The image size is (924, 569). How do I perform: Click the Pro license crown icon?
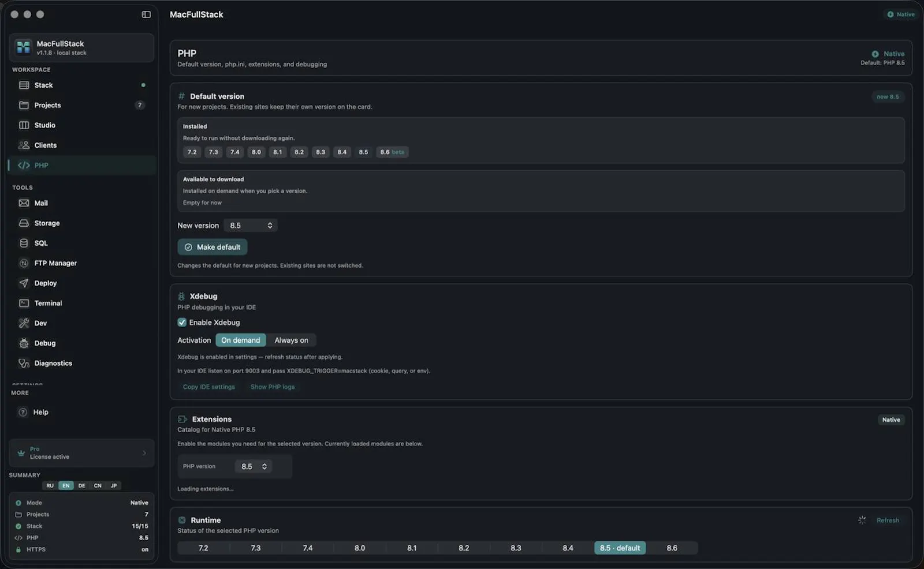(21, 453)
